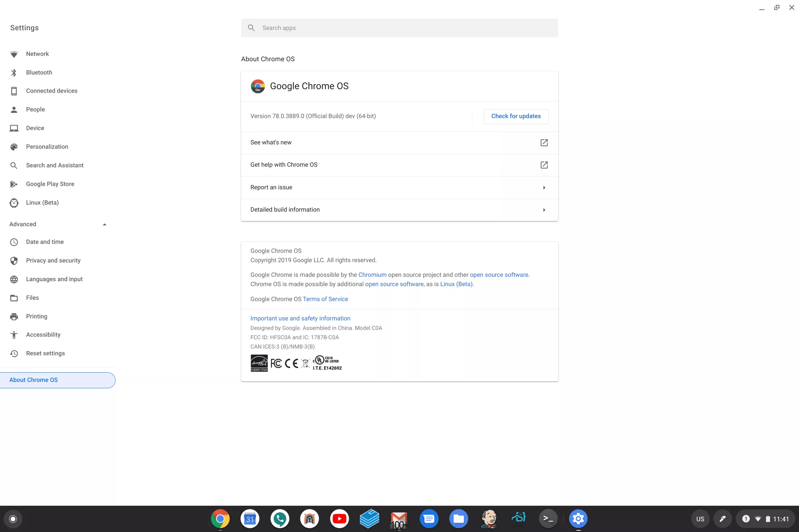
Task: Click the Accessibility figure icon
Action: pyautogui.click(x=14, y=335)
